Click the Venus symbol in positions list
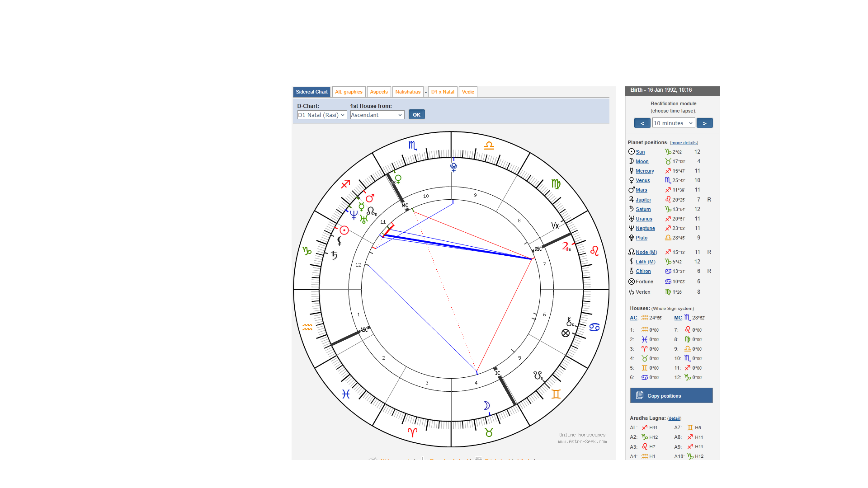 tap(632, 180)
